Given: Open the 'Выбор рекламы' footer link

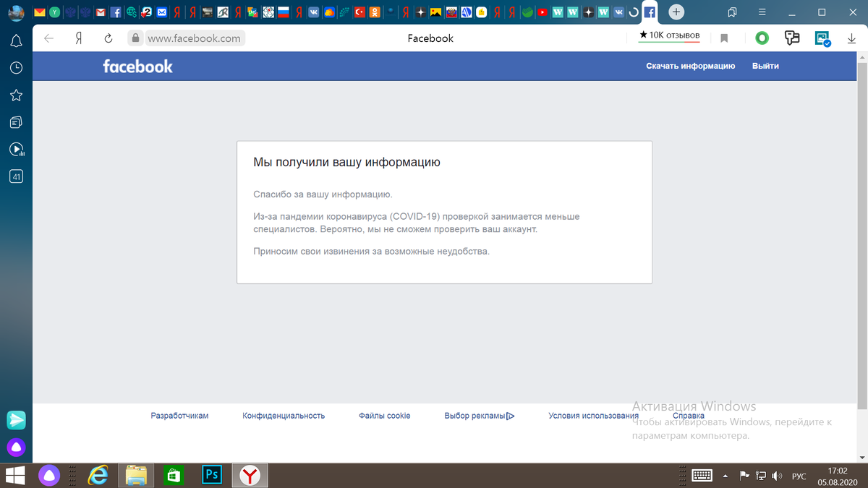Looking at the screenshot, I should [475, 416].
